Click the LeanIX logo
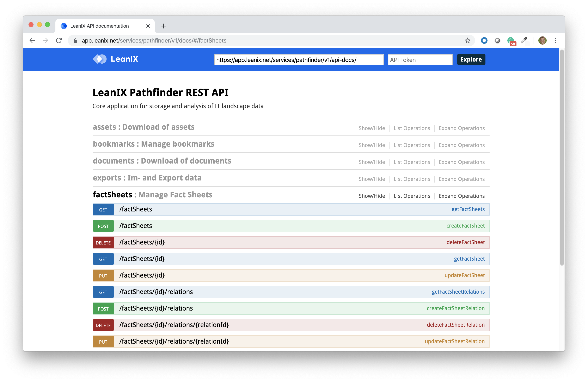The height and width of the screenshot is (382, 588). (x=115, y=59)
